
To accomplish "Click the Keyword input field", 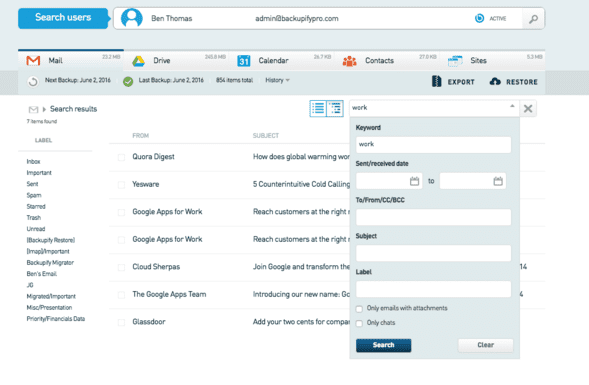I will (433, 145).
